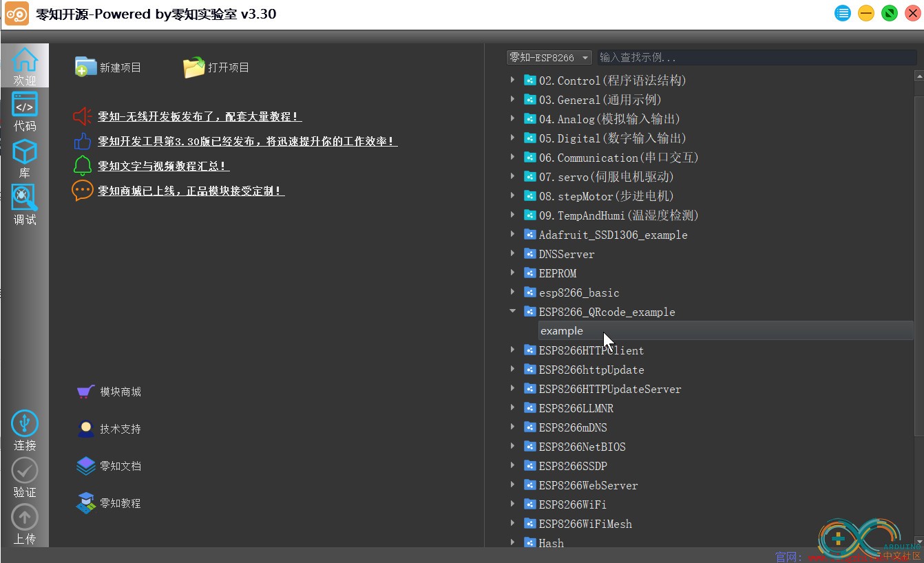This screenshot has height=563, width=924.
Task: Click the orange chat bubble icon
Action: point(83,191)
